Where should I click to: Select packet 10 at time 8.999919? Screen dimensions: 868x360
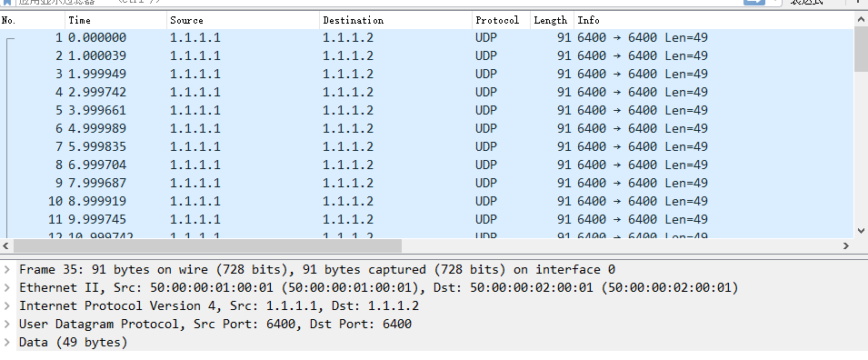point(427,201)
